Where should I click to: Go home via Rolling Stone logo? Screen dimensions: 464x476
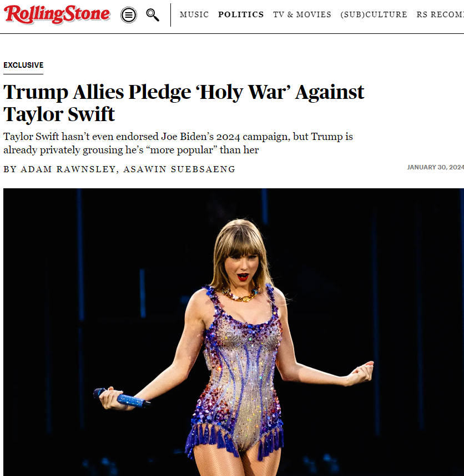click(x=57, y=14)
